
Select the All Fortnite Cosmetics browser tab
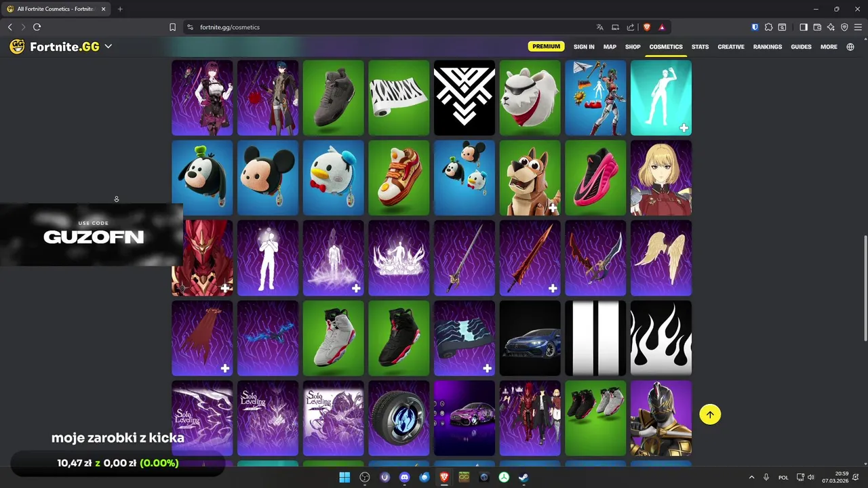point(56,9)
